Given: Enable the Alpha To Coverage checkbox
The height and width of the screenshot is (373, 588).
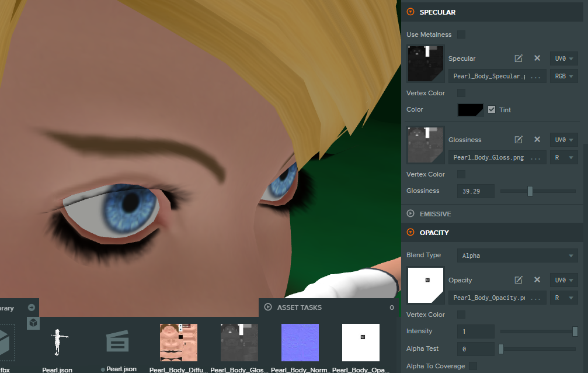Looking at the screenshot, I should pos(473,366).
